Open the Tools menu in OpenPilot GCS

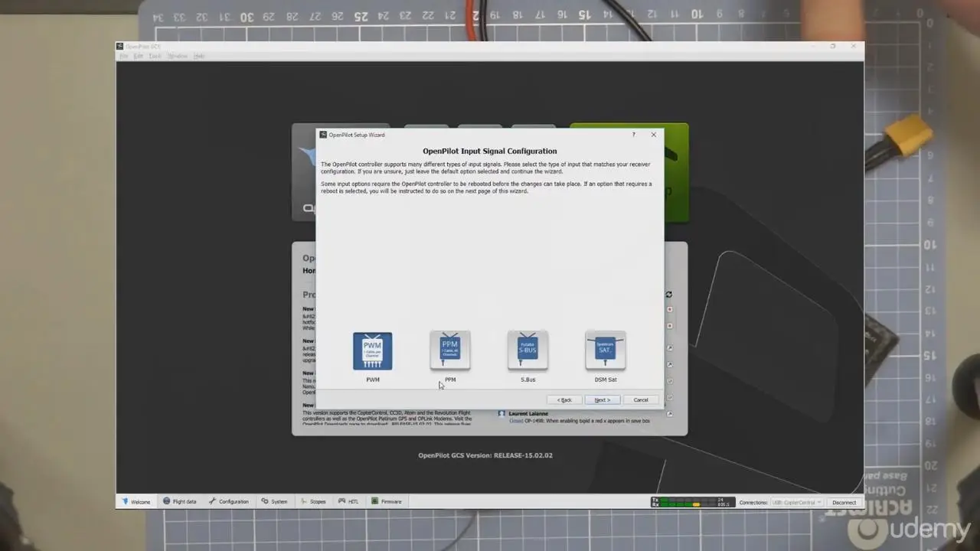click(x=155, y=56)
